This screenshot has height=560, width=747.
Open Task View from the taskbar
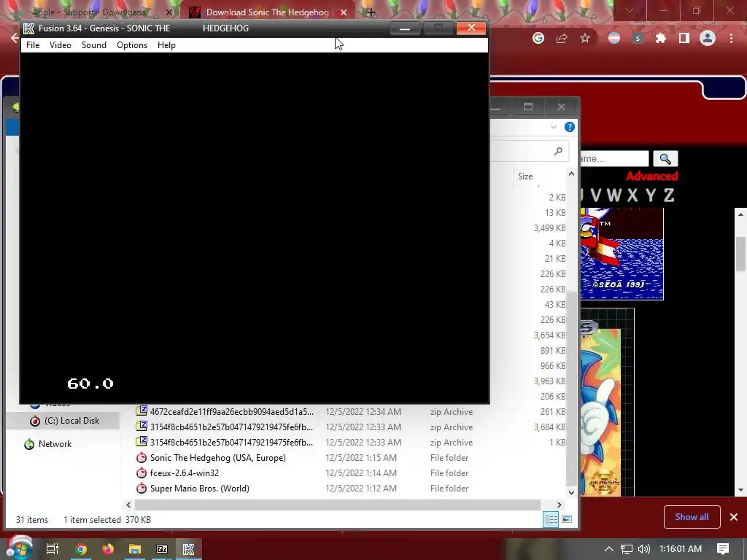click(x=53, y=549)
